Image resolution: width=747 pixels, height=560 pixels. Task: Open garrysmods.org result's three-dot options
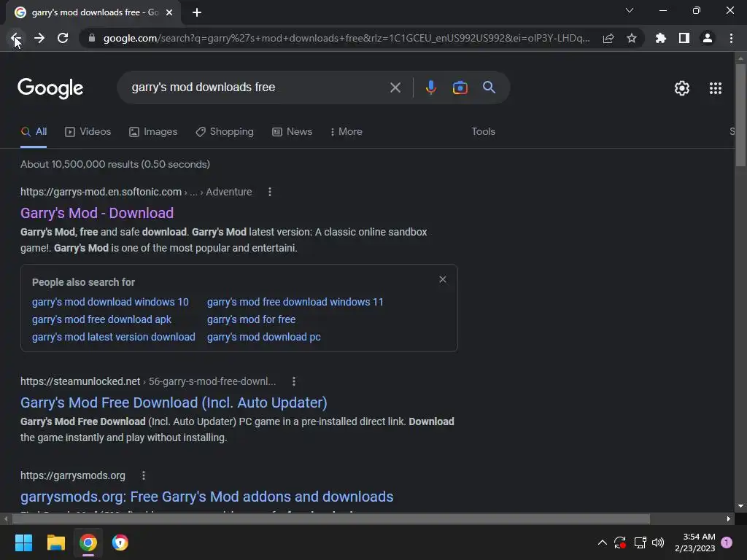click(x=144, y=475)
